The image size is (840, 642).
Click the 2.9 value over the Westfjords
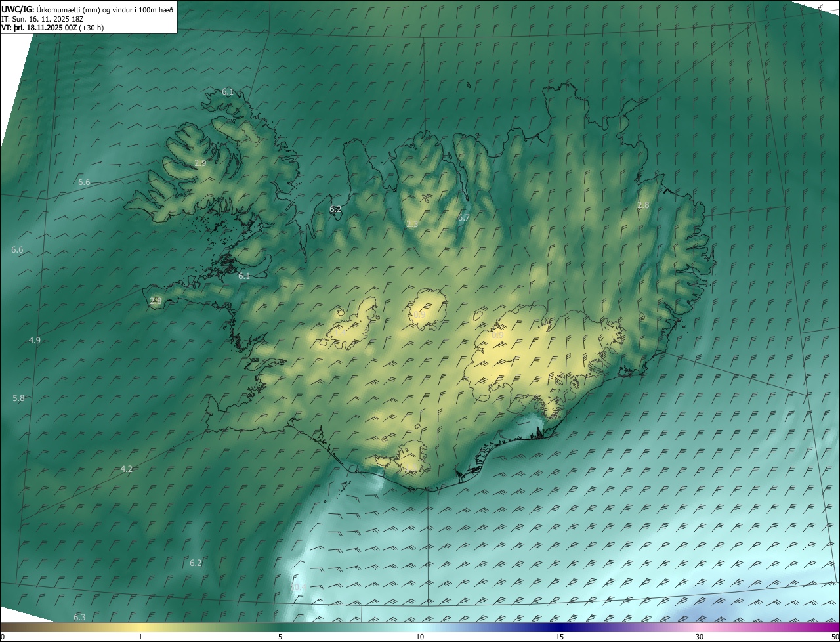tap(200, 163)
